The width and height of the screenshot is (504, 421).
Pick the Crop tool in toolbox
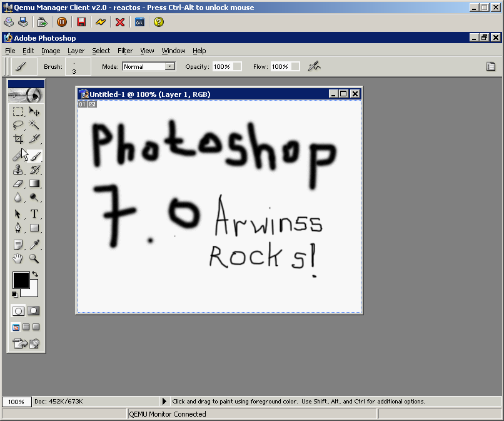coord(18,139)
